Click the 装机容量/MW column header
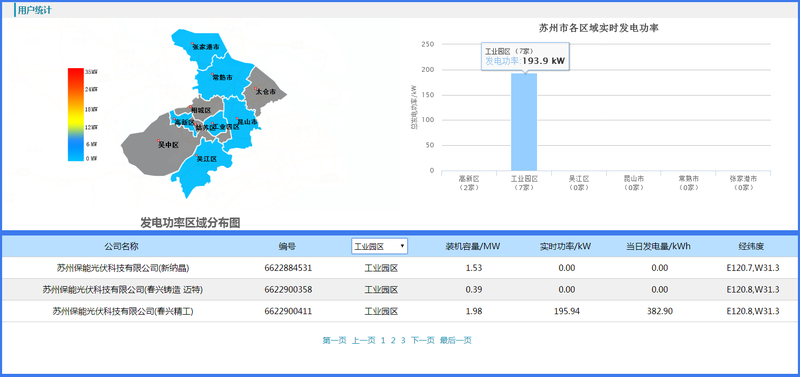Viewport: 800px width, 377px height. click(x=473, y=246)
